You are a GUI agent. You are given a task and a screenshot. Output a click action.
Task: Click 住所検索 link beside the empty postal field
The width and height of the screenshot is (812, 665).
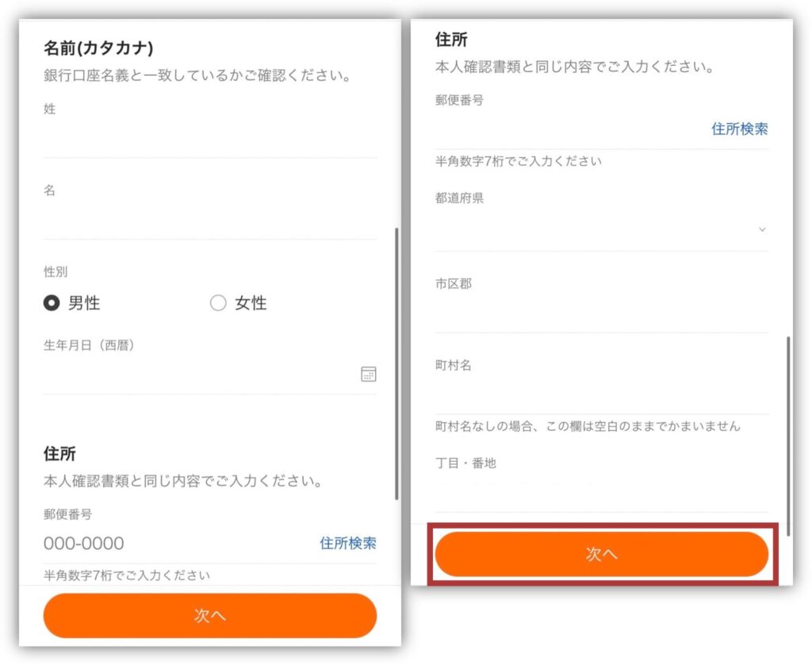(739, 129)
